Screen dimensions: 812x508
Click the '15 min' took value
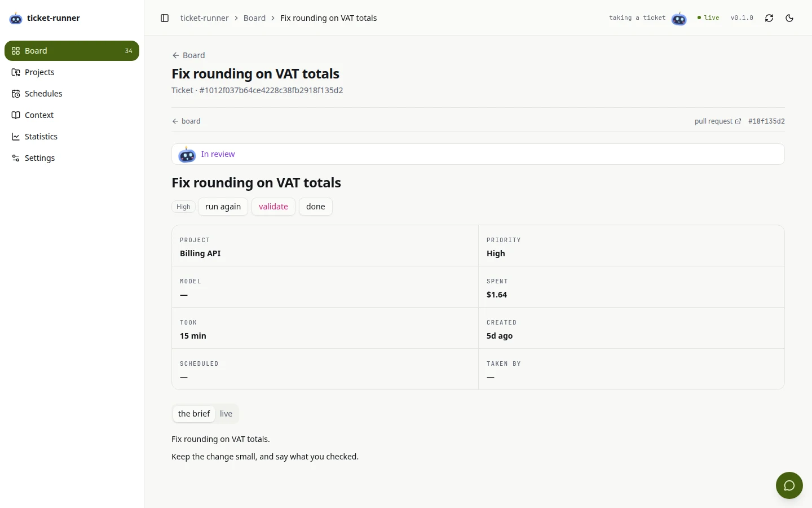pos(193,336)
